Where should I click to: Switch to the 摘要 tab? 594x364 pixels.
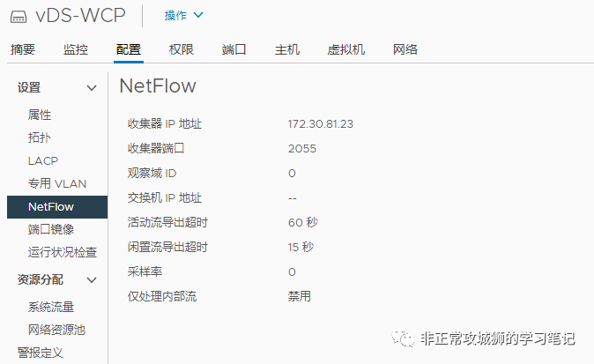(23, 49)
